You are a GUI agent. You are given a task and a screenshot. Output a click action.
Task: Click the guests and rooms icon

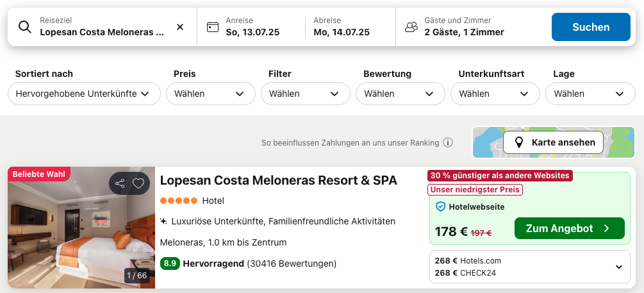411,27
